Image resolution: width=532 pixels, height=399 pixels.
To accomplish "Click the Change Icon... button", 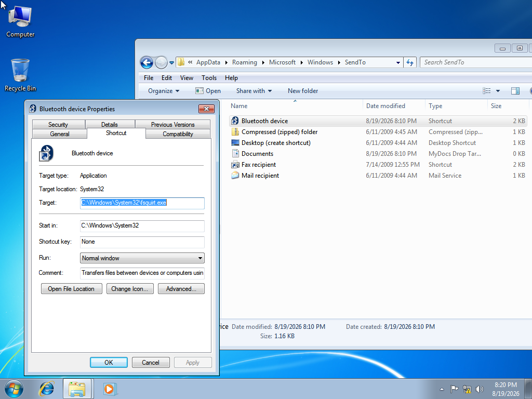I will [129, 289].
